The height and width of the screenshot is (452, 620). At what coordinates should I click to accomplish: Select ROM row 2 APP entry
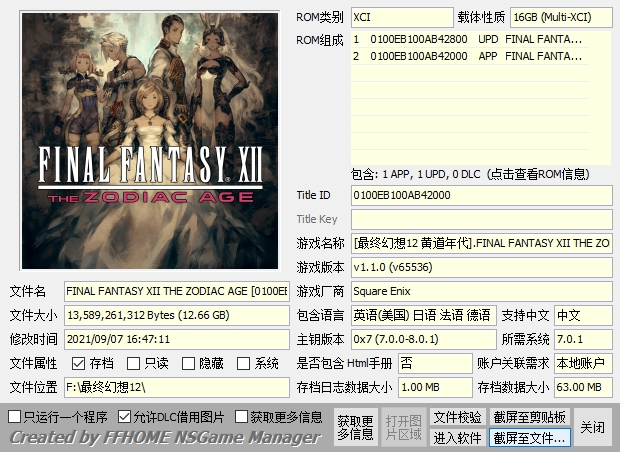point(470,56)
